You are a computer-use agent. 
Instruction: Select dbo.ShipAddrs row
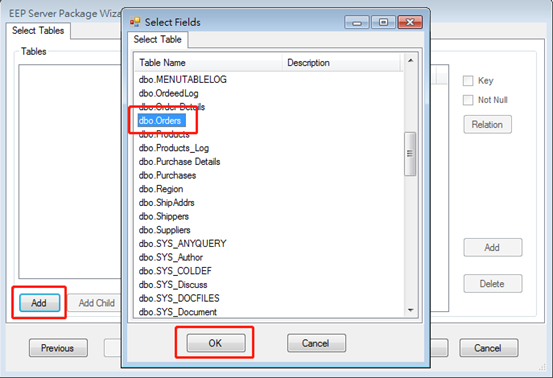pos(166,203)
